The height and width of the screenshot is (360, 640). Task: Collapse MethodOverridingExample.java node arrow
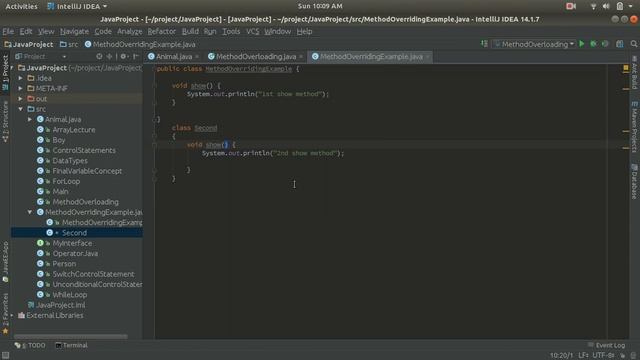pos(30,212)
